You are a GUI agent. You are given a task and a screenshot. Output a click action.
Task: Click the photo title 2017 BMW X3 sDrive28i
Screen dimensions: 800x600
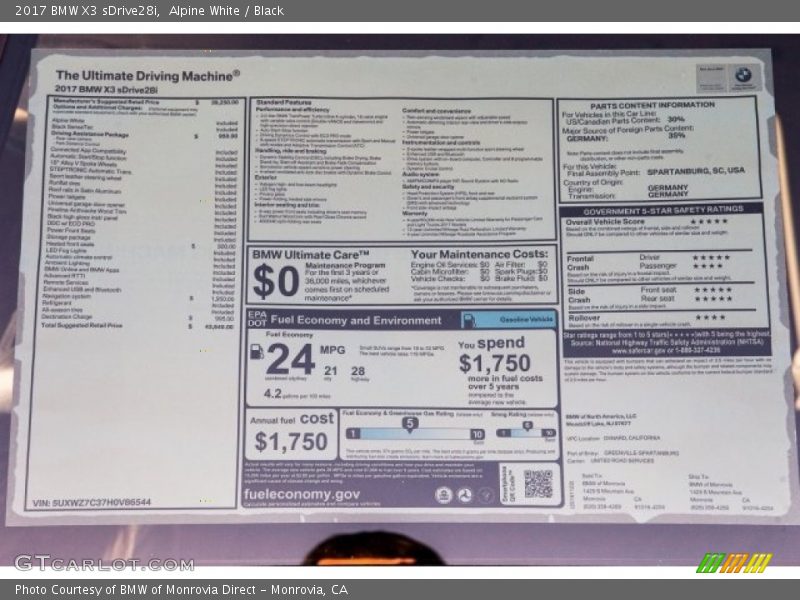tap(143, 11)
